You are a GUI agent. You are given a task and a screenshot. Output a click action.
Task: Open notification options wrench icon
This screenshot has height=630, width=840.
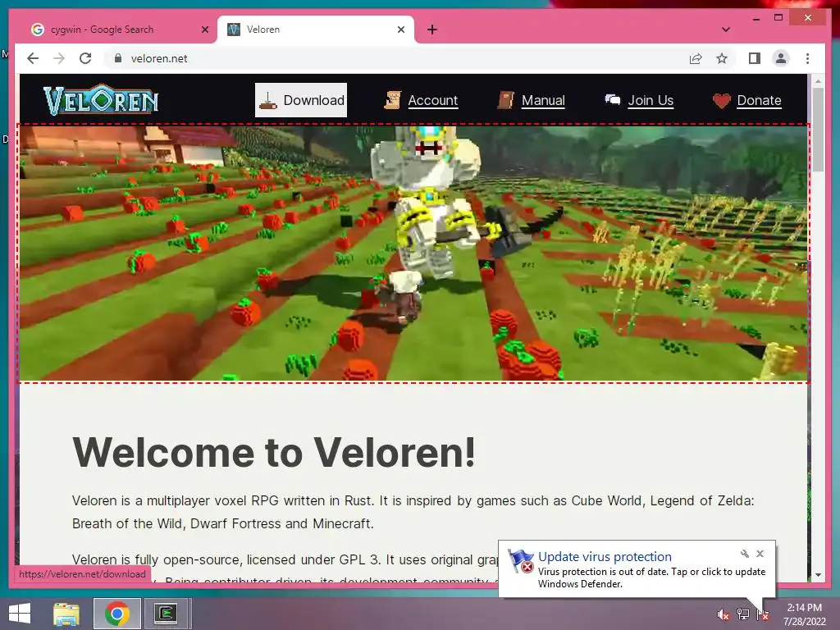745,554
